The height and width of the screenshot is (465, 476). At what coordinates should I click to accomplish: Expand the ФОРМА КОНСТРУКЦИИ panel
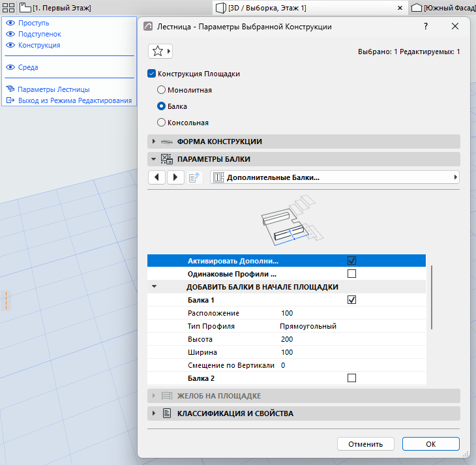click(x=154, y=142)
